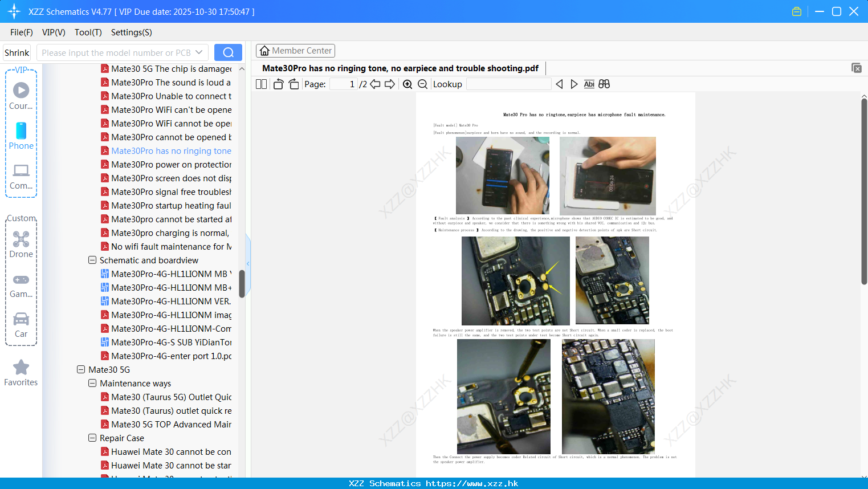The width and height of the screenshot is (868, 489).
Task: Collapse the Schematic and boardview folder
Action: (92, 260)
